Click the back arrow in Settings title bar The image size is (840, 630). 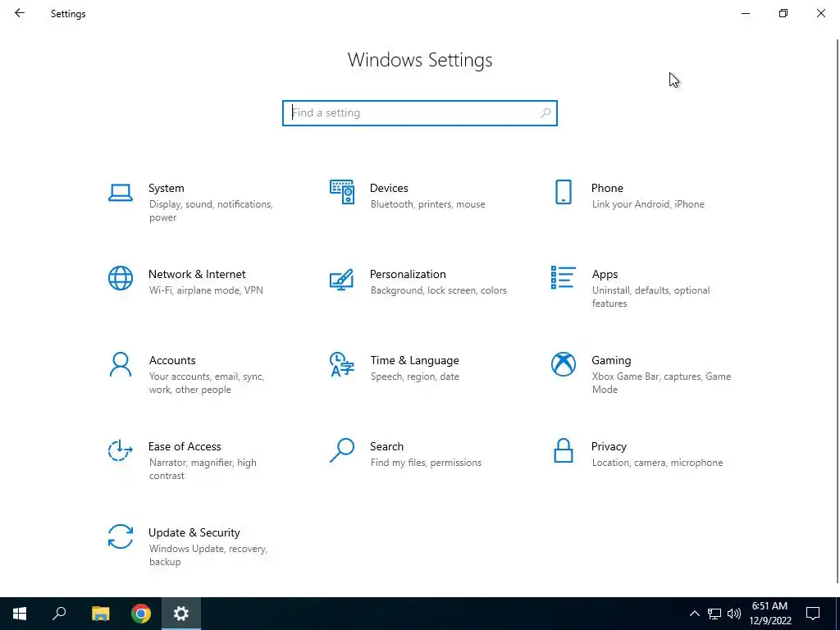coord(20,13)
